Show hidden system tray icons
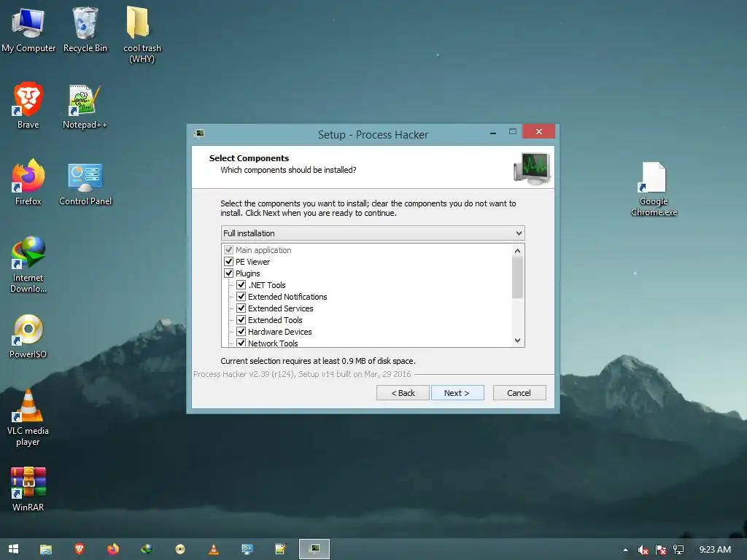The width and height of the screenshot is (747, 560). (625, 550)
